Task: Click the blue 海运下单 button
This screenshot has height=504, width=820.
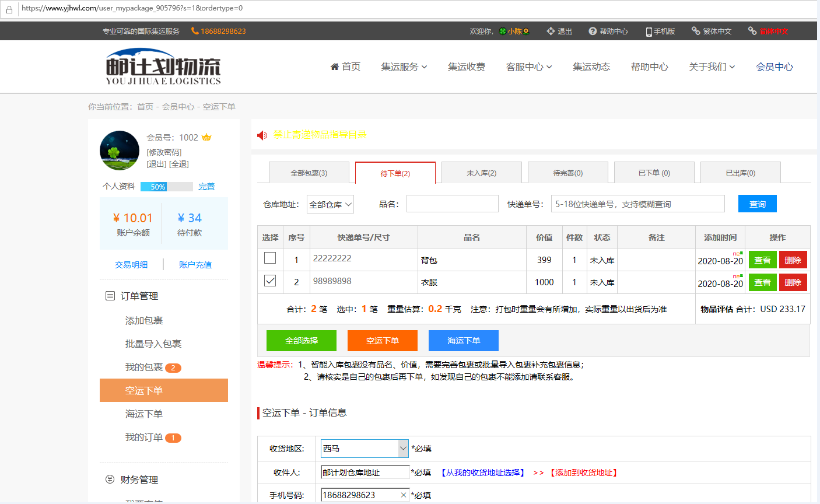Action: click(464, 341)
